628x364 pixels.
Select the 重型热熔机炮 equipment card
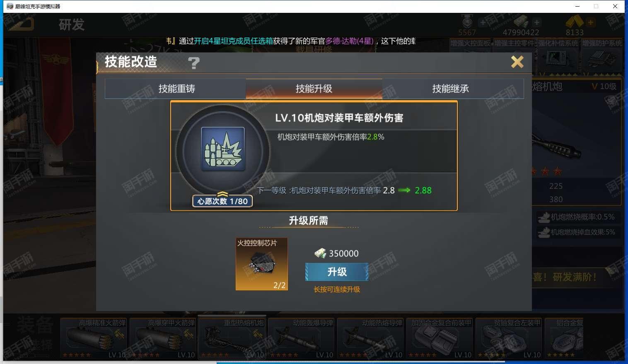(x=232, y=338)
